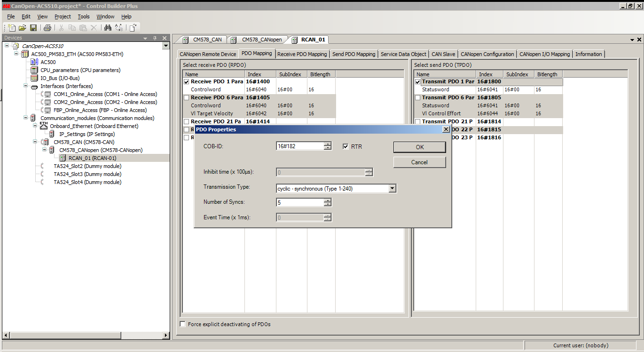Click the Open Project folder icon
644x352 pixels.
coord(23,28)
